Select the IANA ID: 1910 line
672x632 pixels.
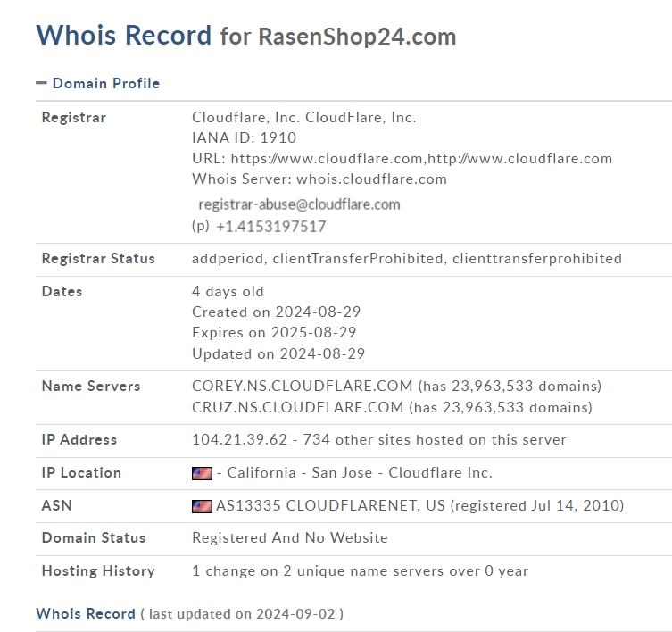[244, 137]
